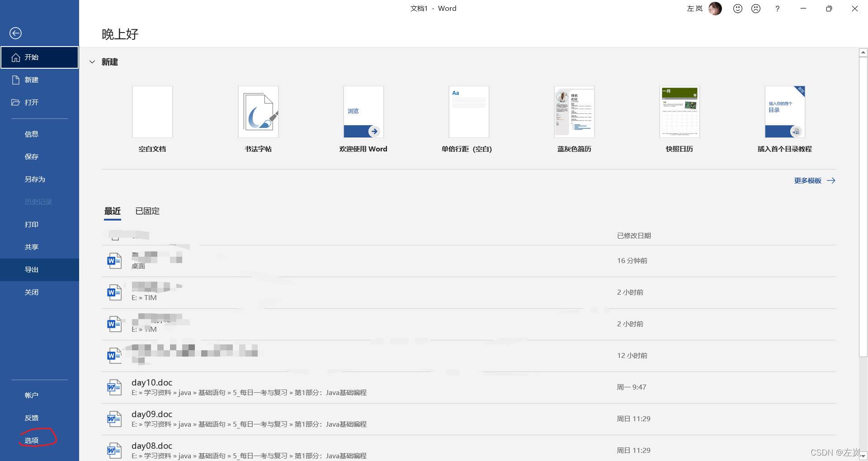This screenshot has height=461, width=868.
Task: Open the 打开 sidebar item
Action: click(39, 103)
